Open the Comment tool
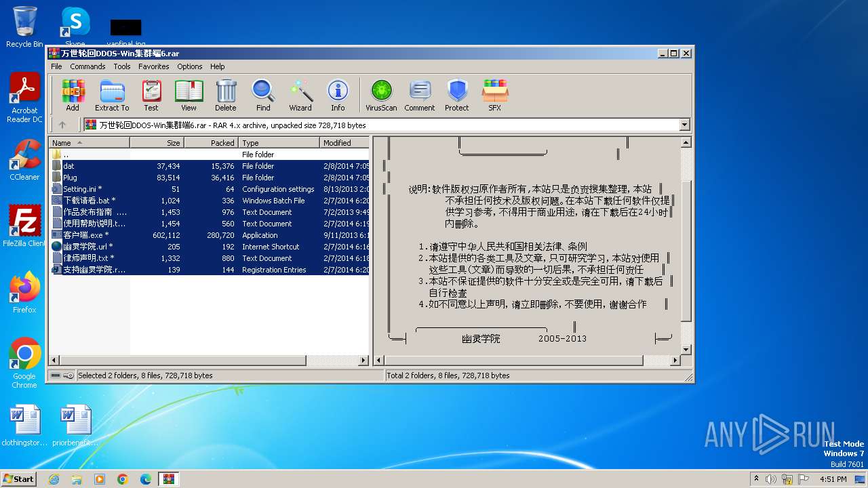Image resolution: width=868 pixels, height=488 pixels. coord(420,95)
